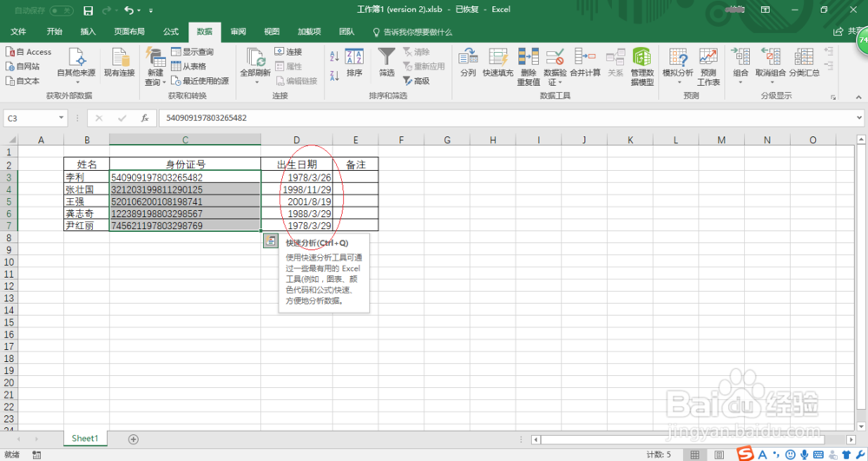The width and height of the screenshot is (868, 461).
Task: Import data 自 Access
Action: pyautogui.click(x=29, y=51)
